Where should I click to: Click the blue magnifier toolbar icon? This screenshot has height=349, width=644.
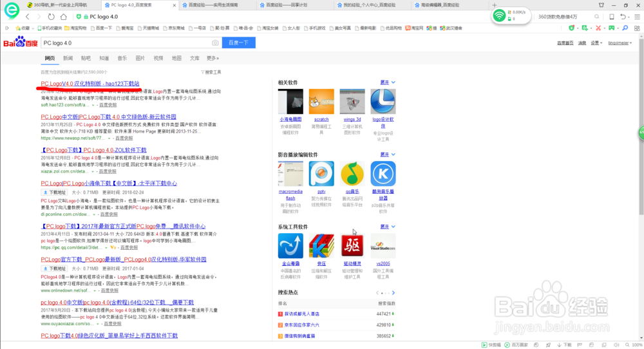tap(625, 28)
